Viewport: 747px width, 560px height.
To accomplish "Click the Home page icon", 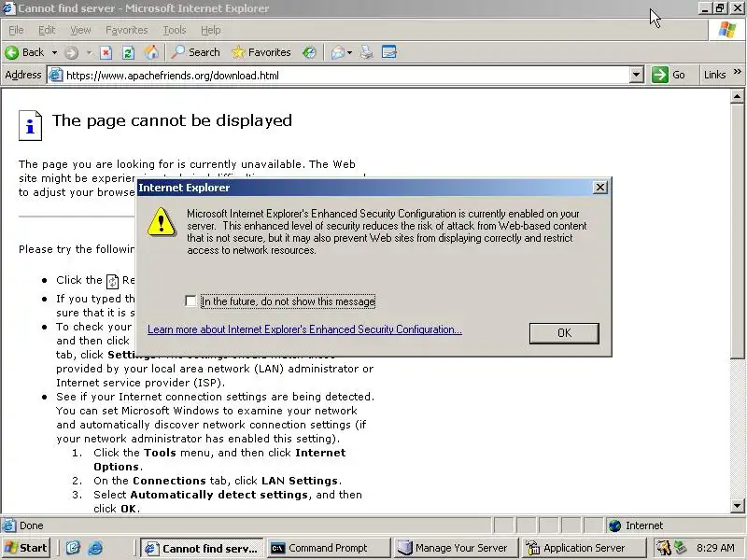I will (x=151, y=52).
